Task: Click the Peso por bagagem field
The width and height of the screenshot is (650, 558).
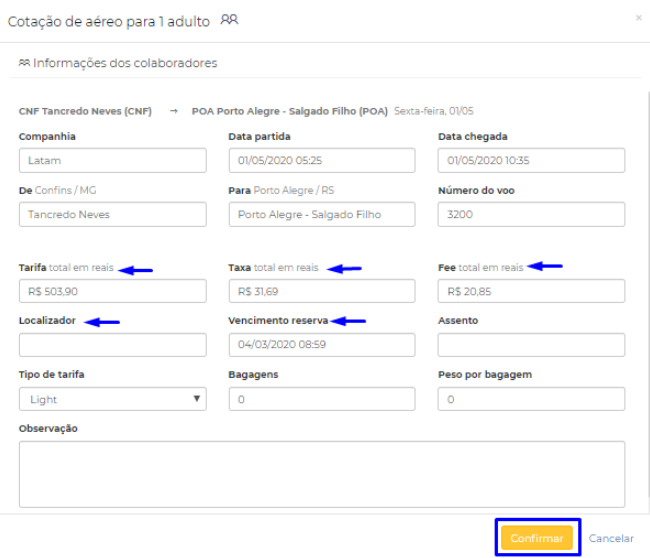Action: 531,399
